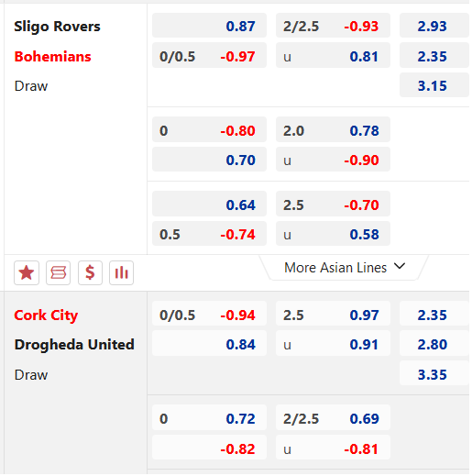The width and height of the screenshot is (472, 476).
Task: Pick under odds -0.81 for Cork match
Action: (x=333, y=448)
